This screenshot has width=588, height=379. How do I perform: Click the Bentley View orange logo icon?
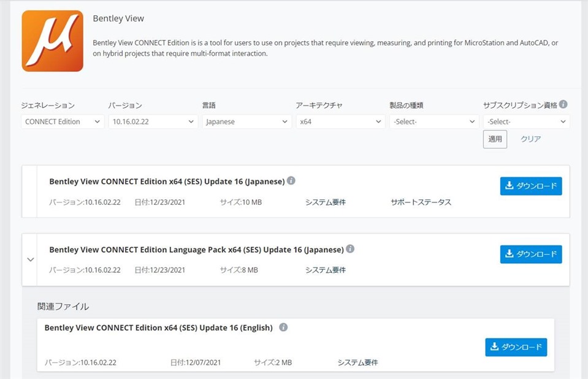click(52, 41)
